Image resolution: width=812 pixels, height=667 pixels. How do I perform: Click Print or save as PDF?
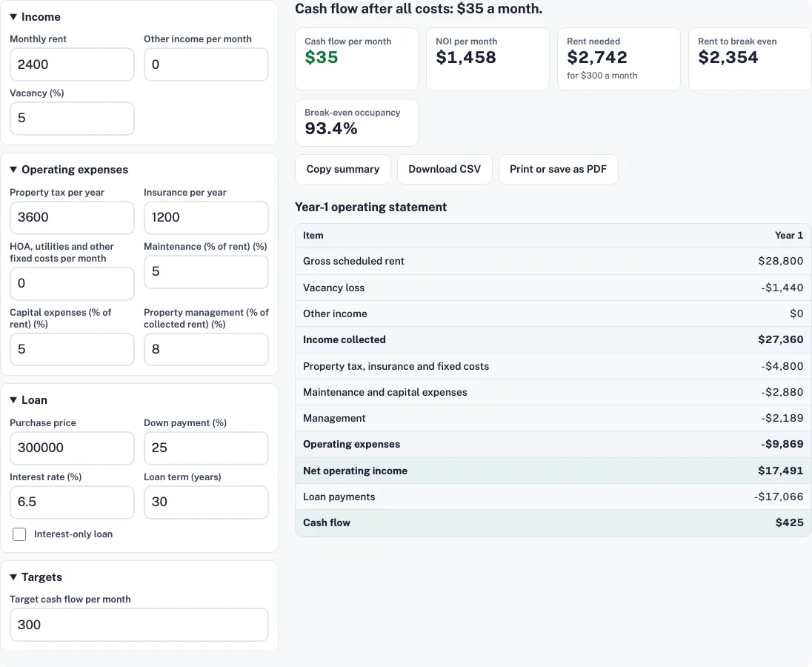pos(559,169)
